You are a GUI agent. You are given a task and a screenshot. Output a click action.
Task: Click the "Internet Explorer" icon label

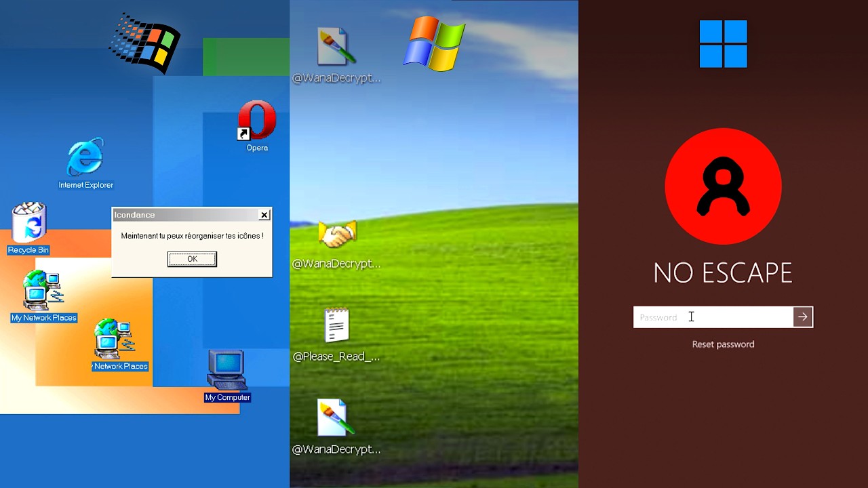pyautogui.click(x=85, y=185)
